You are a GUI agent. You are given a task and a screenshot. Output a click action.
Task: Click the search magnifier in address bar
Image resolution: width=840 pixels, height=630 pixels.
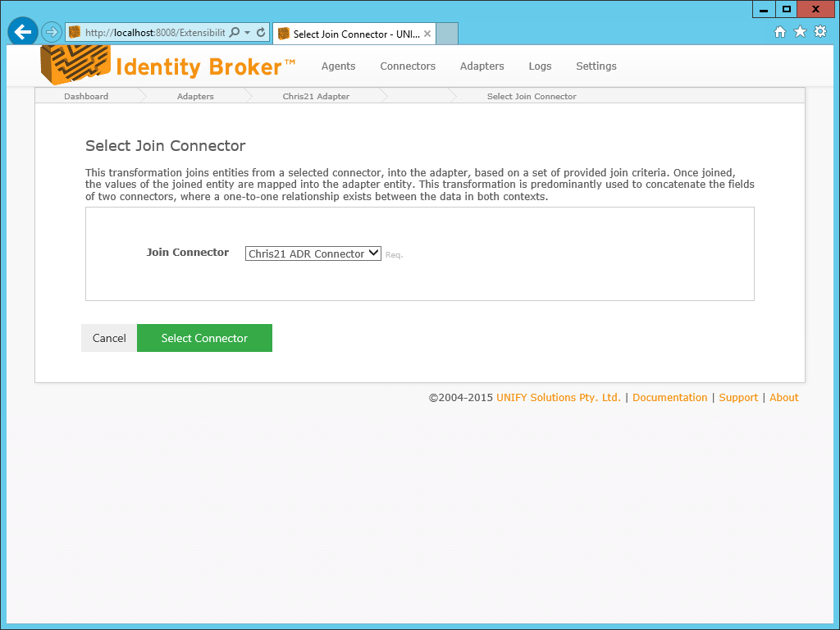[x=234, y=32]
